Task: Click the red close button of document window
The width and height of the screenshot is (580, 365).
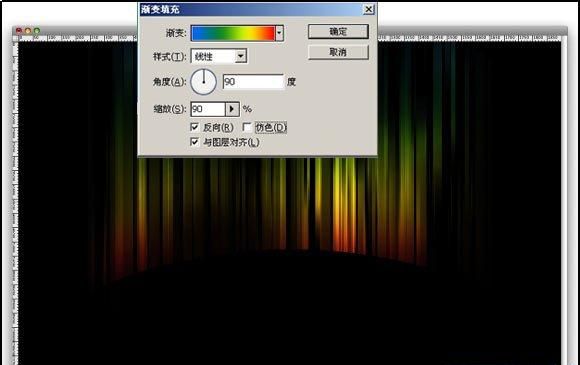Action: point(19,31)
